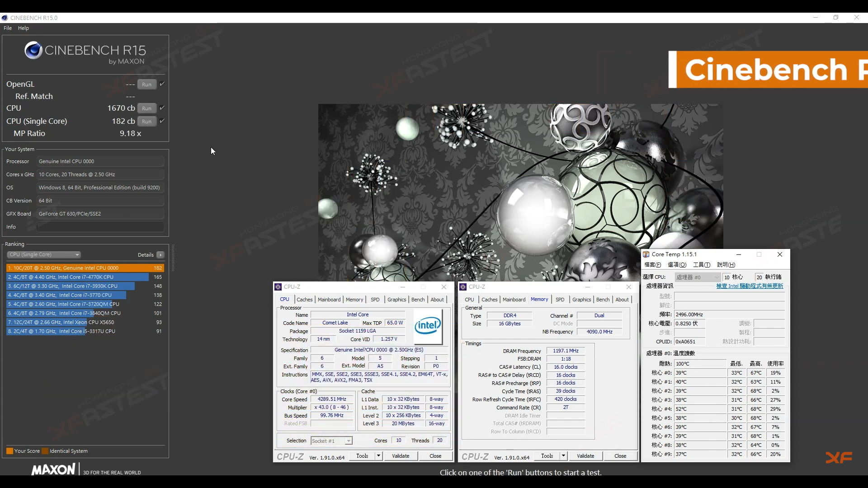This screenshot has height=488, width=868.
Task: Click the ranking Details arrow button
Action: (x=160, y=255)
